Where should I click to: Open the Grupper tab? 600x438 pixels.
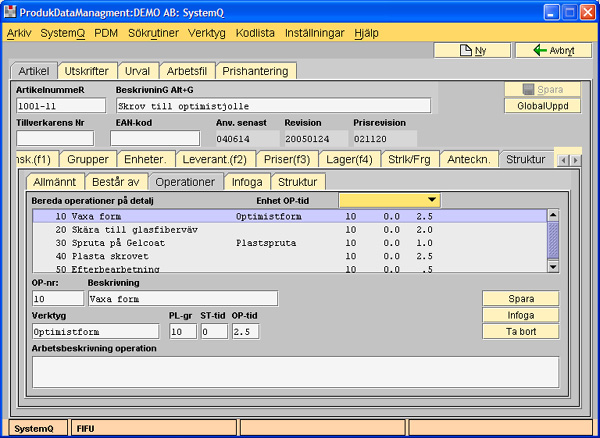click(x=88, y=160)
